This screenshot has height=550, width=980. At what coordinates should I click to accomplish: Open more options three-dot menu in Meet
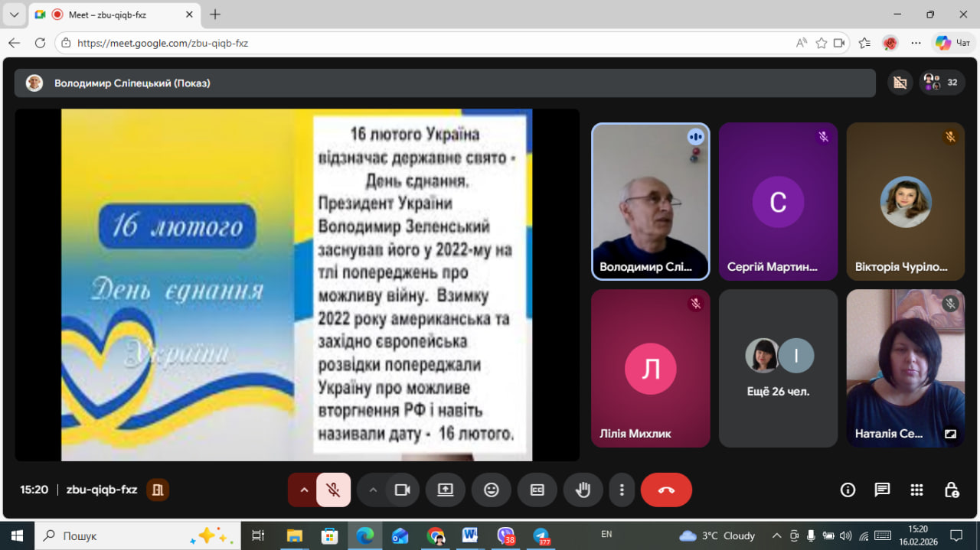(622, 490)
